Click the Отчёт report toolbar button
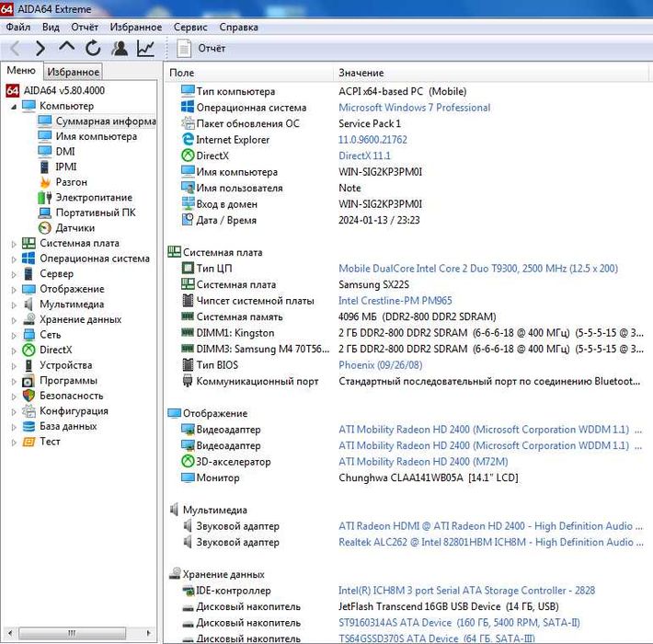Screen dimensions: 653x644 pos(201,49)
